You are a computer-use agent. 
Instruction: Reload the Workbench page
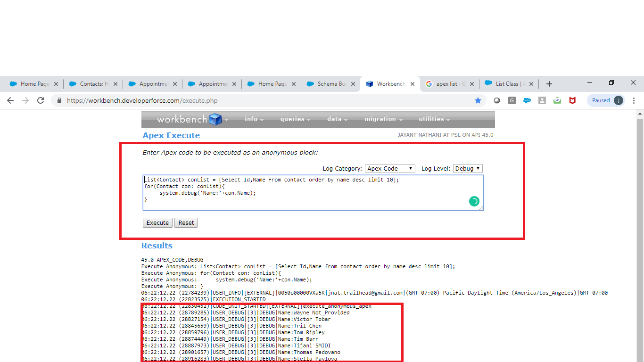(41, 100)
